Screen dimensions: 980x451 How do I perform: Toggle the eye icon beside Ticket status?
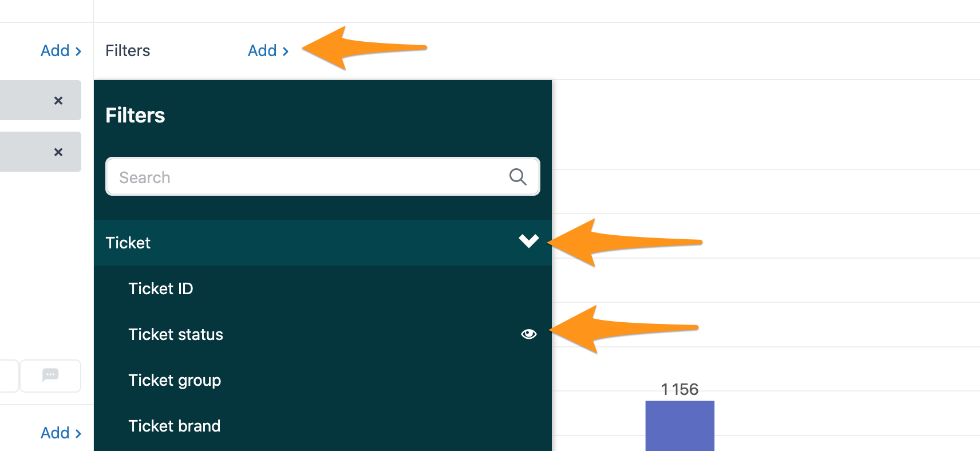tap(529, 334)
